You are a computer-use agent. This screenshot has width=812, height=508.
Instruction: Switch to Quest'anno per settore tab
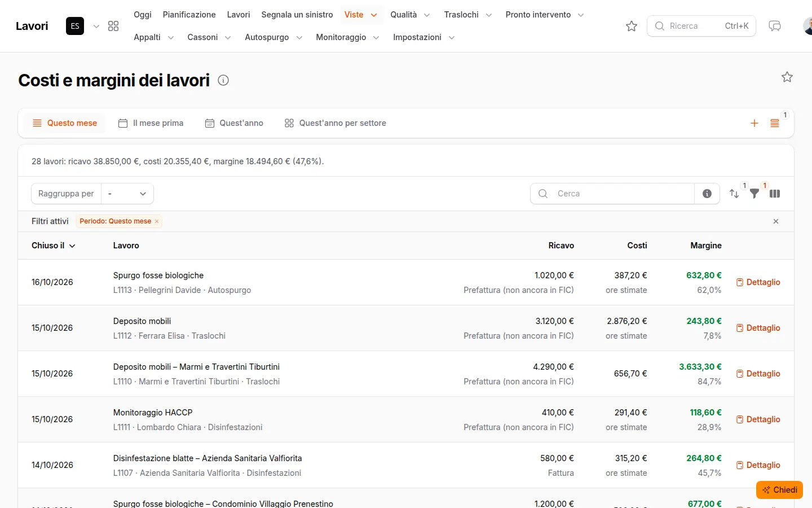click(x=336, y=123)
